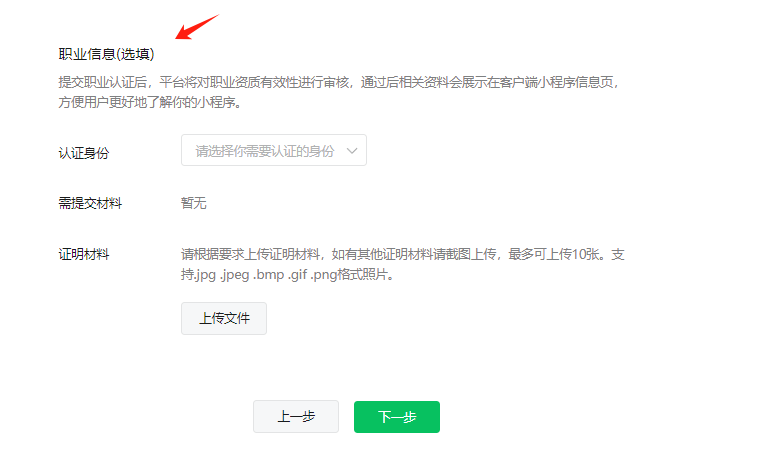The height and width of the screenshot is (450, 761).
Task: Go back with the 上一步 button
Action: pos(296,417)
